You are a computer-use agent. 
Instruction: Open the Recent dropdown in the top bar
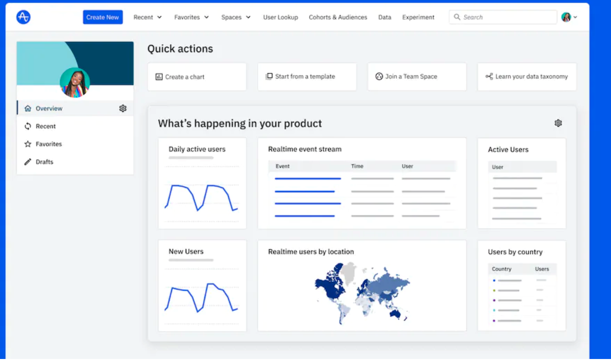pos(147,17)
